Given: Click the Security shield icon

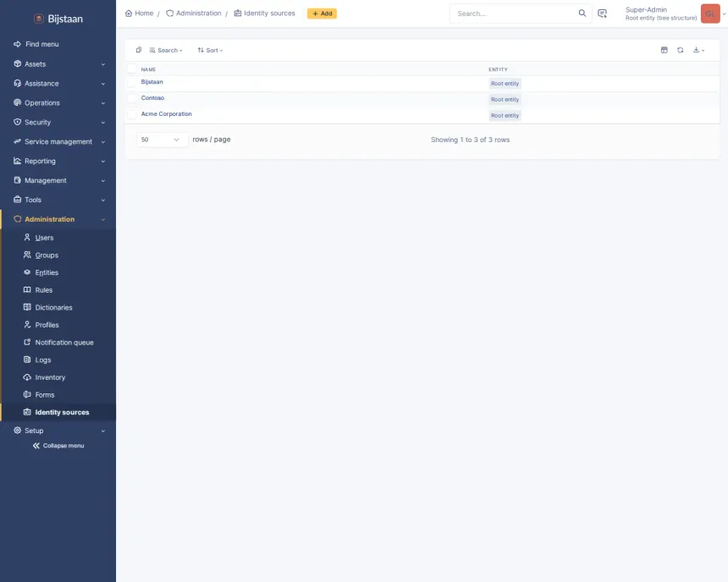Looking at the screenshot, I should pos(17,122).
